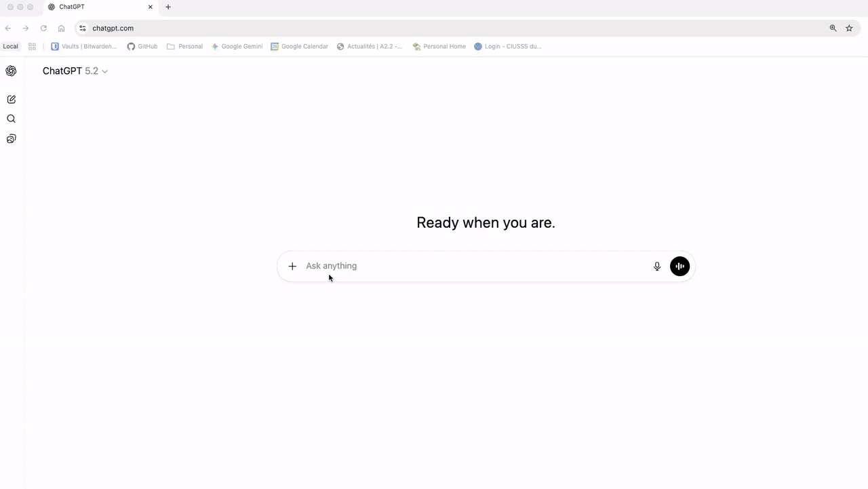The height and width of the screenshot is (489, 868).
Task: Expand the ChatGPT 5.2 model selector
Action: pos(75,71)
